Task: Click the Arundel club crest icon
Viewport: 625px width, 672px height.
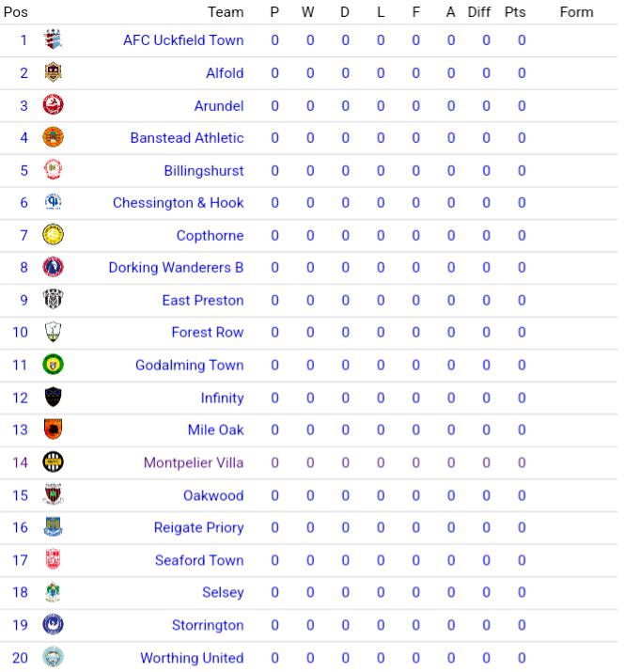Action: (54, 105)
